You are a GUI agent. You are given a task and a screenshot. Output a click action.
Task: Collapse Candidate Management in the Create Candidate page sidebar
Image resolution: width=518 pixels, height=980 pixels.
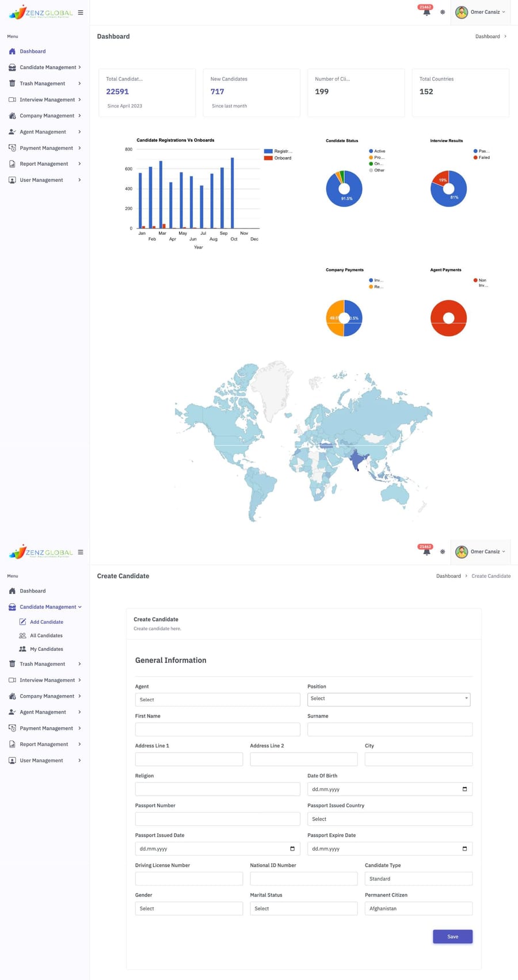(45, 607)
